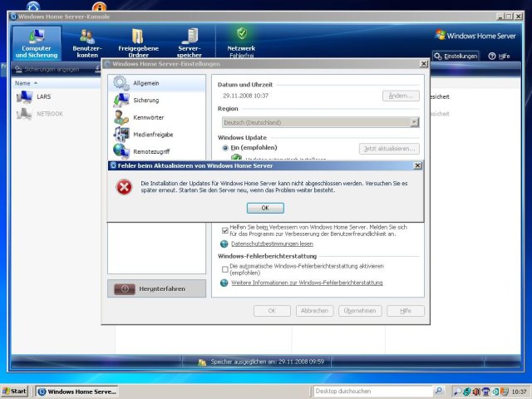Click the Windows Home Server taskbar button
532x399 pixels.
[x=77, y=392]
